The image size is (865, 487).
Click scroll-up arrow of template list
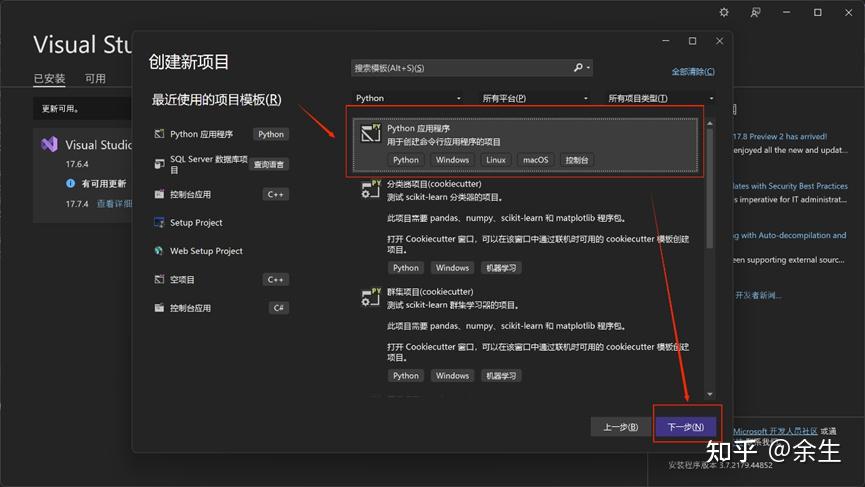coord(709,124)
